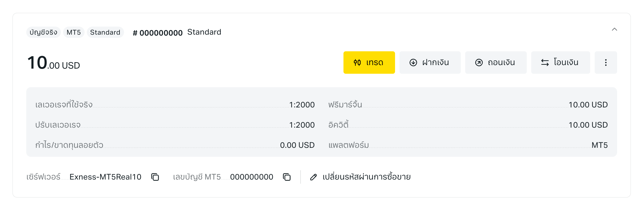
Task: Click the 10.00 USD balance amount
Action: pyautogui.click(x=54, y=63)
